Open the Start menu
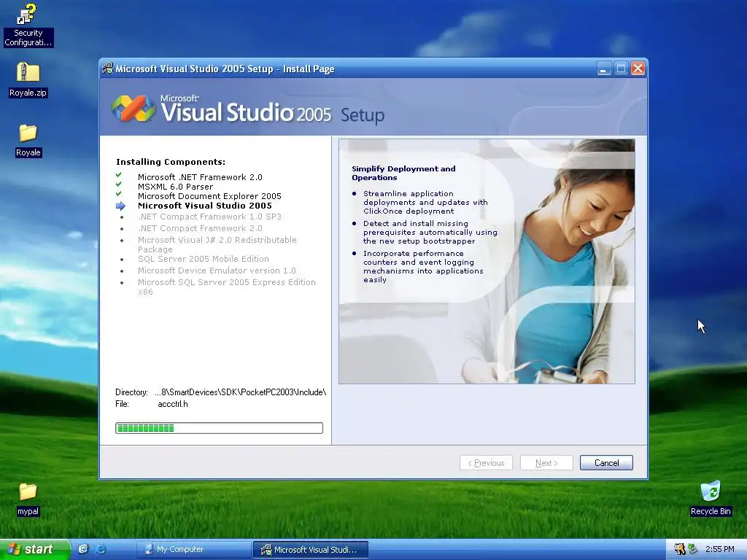Viewport: 747px width, 560px height. click(x=34, y=549)
